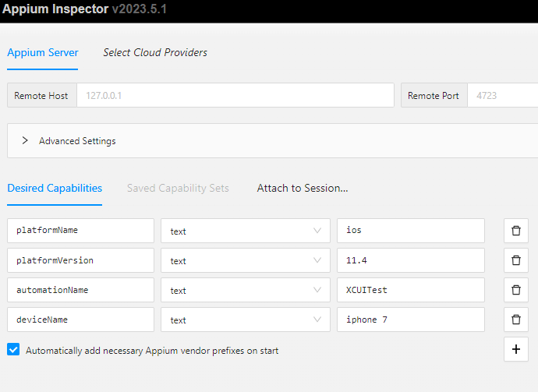
Task: Add a new capability with plus icon
Action: [515, 349]
